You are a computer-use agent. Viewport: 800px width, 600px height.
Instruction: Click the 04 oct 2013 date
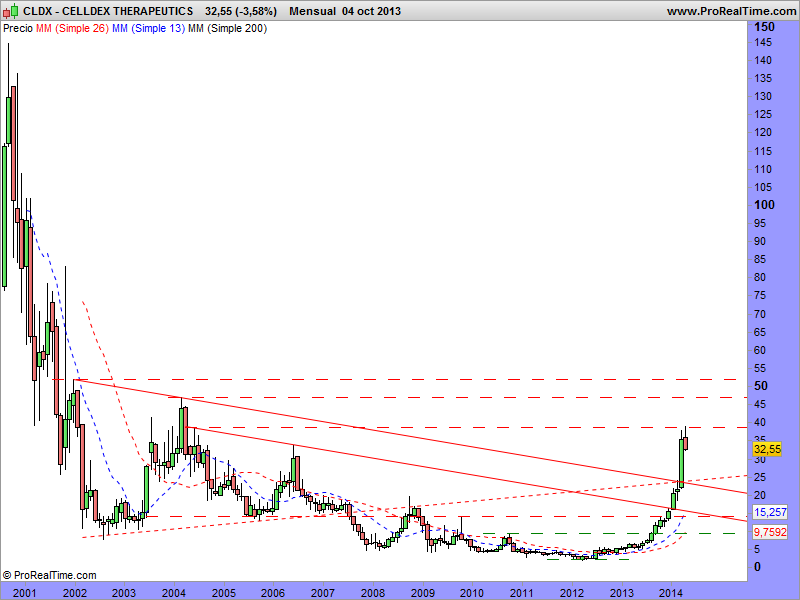[371, 11]
